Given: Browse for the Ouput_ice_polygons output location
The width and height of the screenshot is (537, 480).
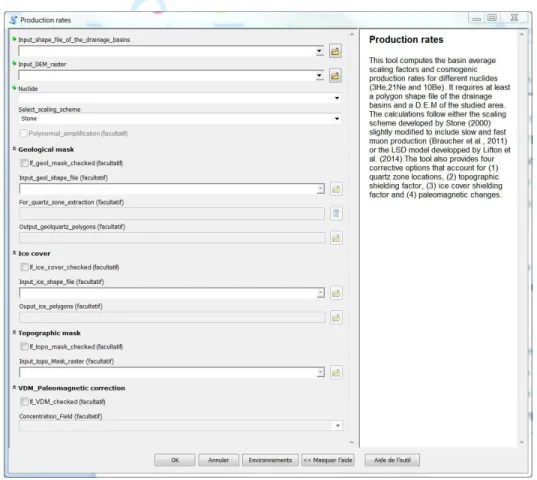Looking at the screenshot, I should tap(336, 317).
